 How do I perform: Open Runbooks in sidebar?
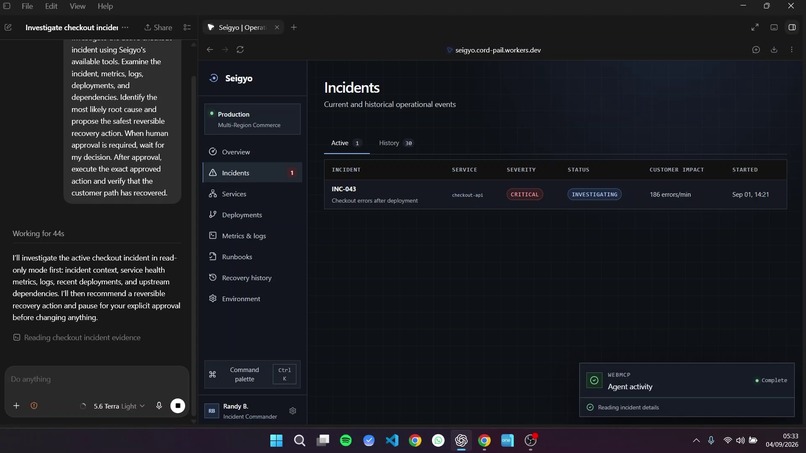point(252,257)
